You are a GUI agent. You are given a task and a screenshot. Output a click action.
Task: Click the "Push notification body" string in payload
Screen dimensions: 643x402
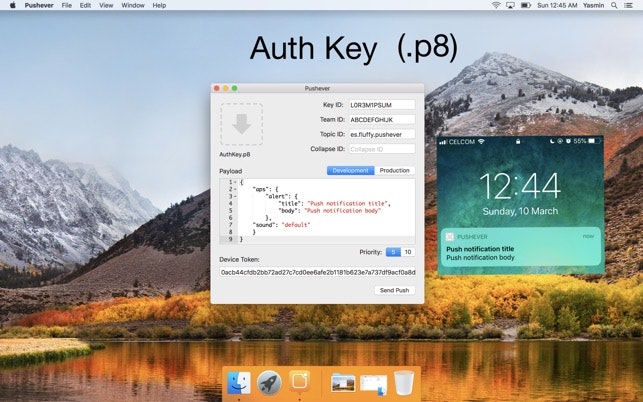pyautogui.click(x=342, y=210)
